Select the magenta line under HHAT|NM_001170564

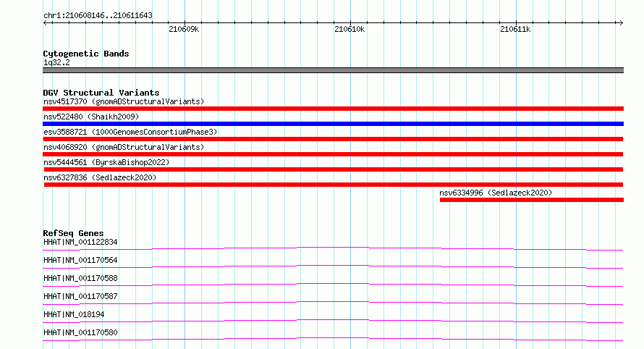click(333, 266)
